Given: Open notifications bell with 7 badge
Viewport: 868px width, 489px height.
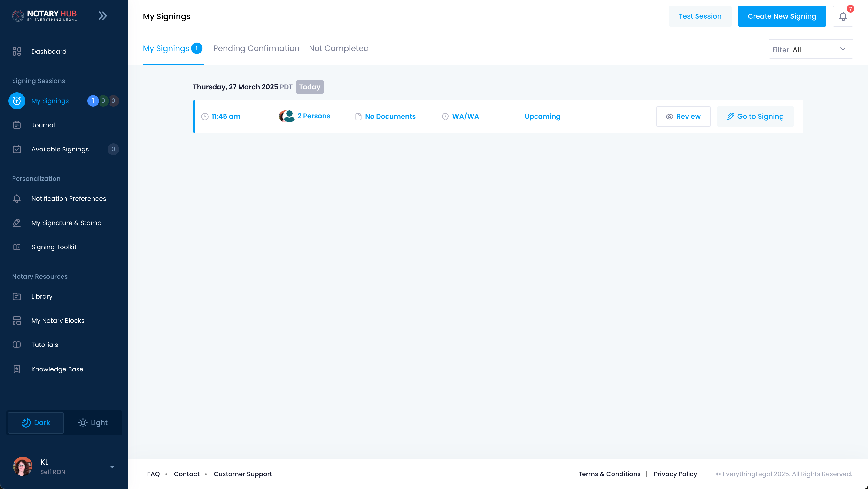Looking at the screenshot, I should click(843, 16).
